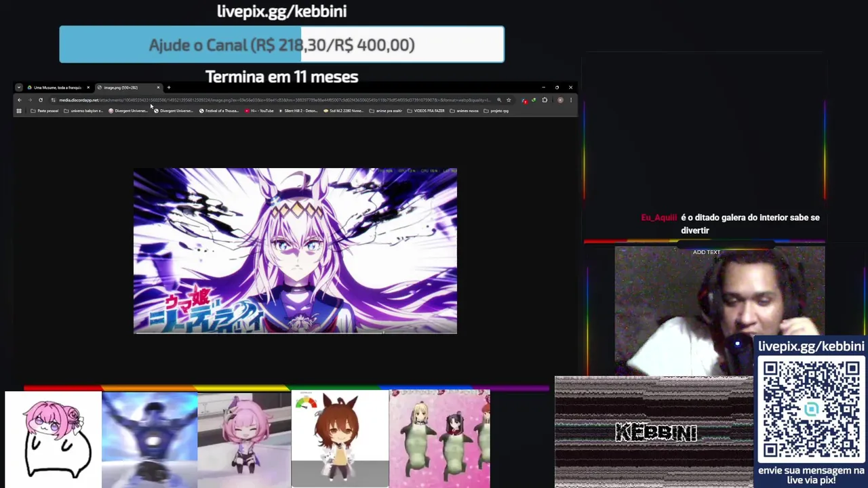Image resolution: width=868 pixels, height=488 pixels.
Task: Open the Ssd M.2 2280 Nvme bookmark
Action: 344,110
